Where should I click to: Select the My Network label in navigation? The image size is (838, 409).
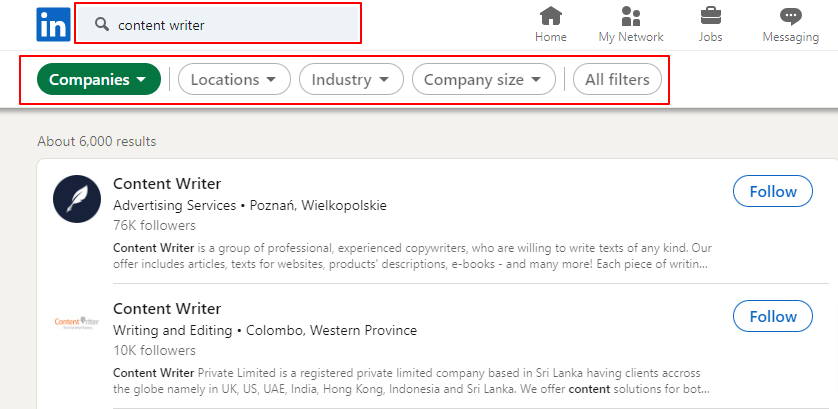631,37
